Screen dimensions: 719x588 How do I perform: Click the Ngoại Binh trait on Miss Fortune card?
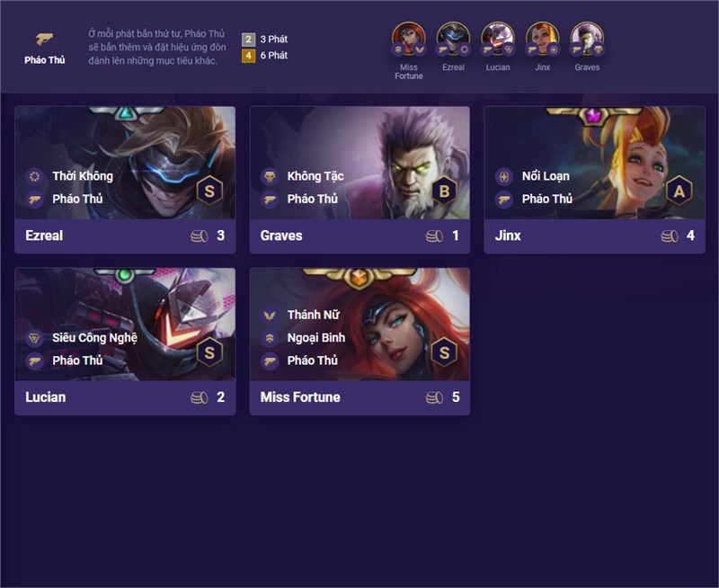pyautogui.click(x=303, y=338)
